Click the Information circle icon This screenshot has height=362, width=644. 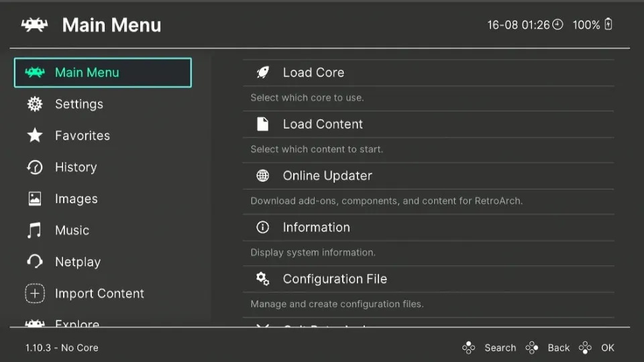[263, 227]
